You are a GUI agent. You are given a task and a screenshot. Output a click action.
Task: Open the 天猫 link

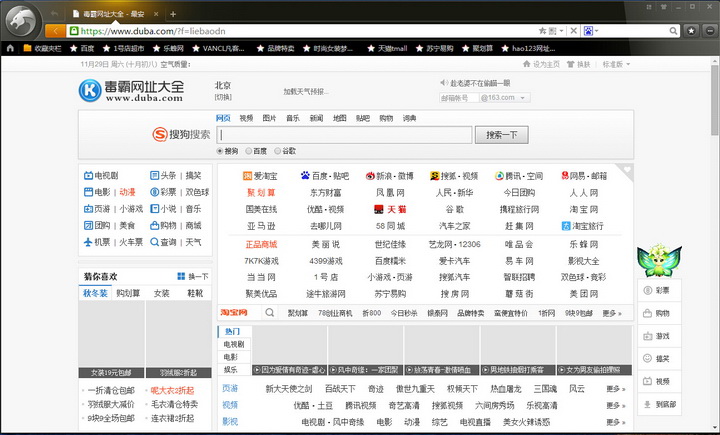point(390,209)
